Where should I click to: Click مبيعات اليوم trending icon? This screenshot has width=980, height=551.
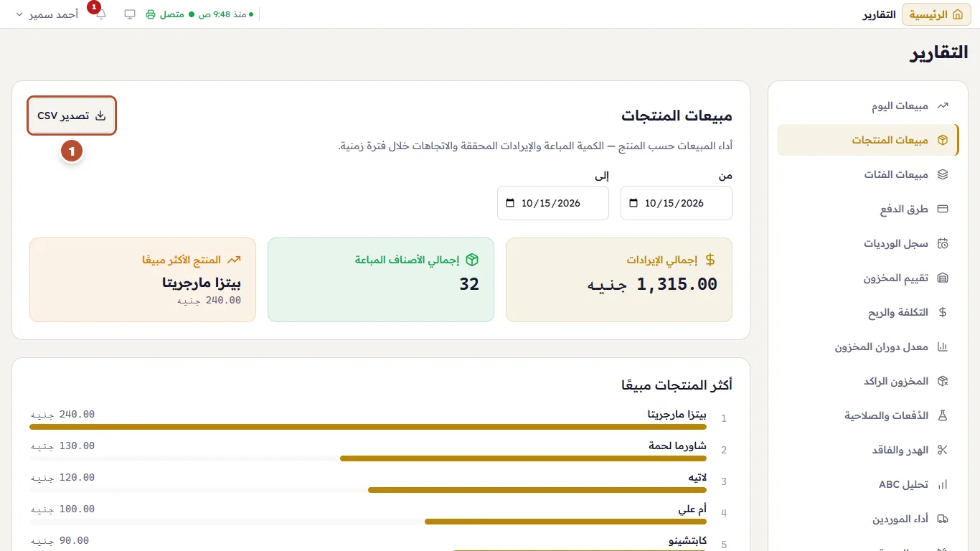pos(943,106)
